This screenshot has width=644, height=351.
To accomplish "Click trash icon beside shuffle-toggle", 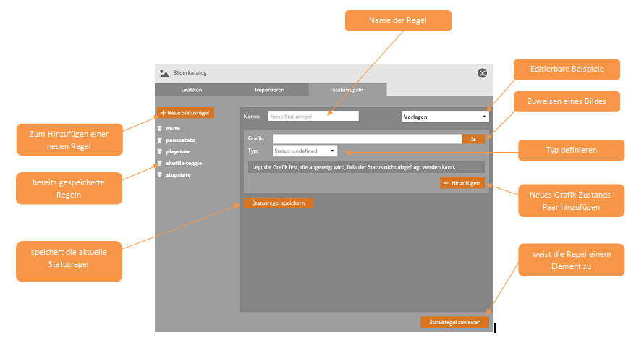I will point(160,164).
